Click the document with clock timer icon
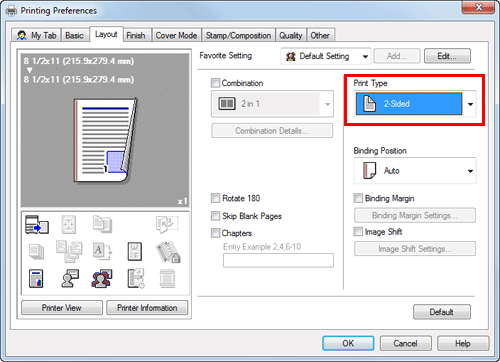Screen dimensions: 500x362 pyautogui.click(x=136, y=279)
